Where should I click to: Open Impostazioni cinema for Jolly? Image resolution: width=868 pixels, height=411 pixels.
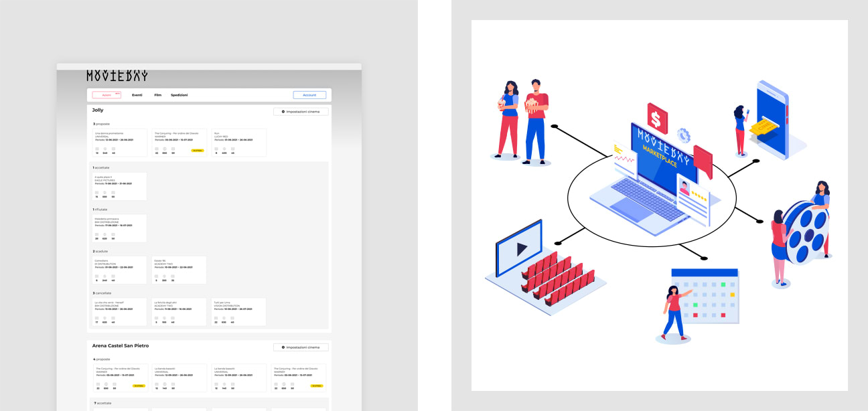(301, 112)
